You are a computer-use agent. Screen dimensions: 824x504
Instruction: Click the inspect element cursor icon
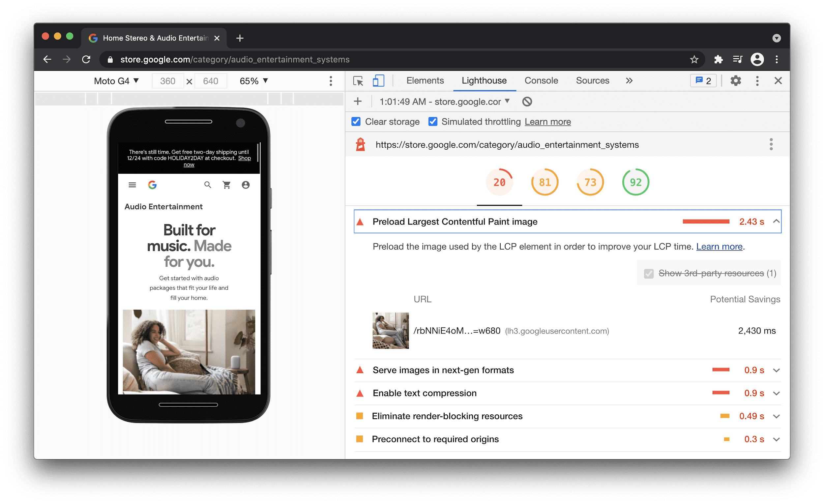coord(358,81)
